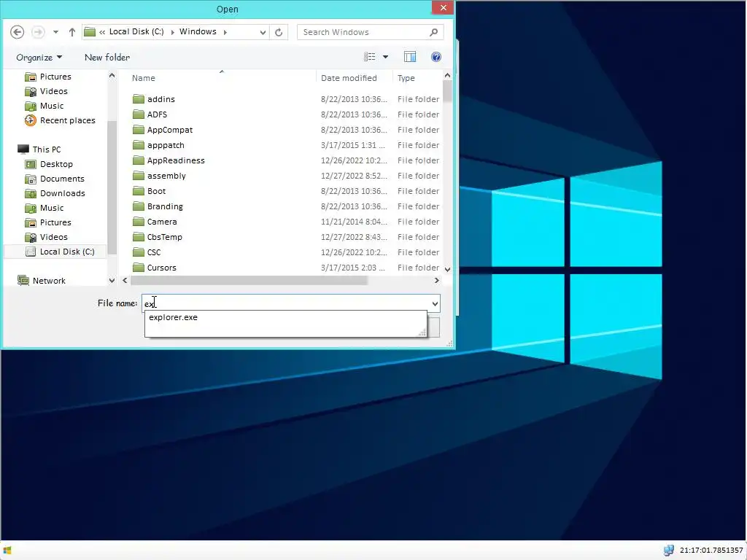
Task: Click the search magnifier icon
Action: 433,32
